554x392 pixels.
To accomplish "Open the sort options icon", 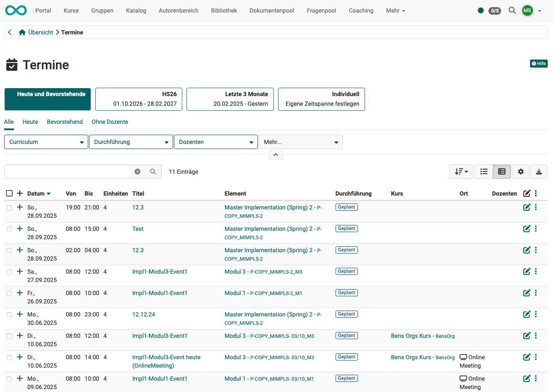I will tap(461, 171).
